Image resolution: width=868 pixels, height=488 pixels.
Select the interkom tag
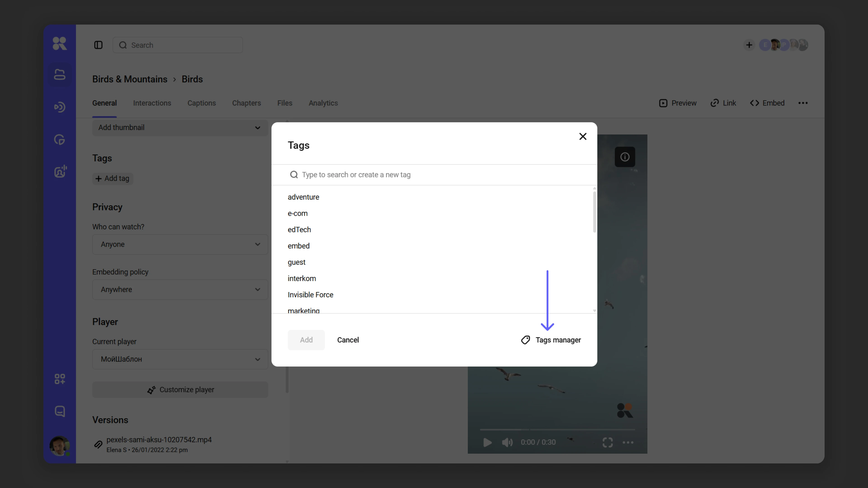[x=302, y=279]
